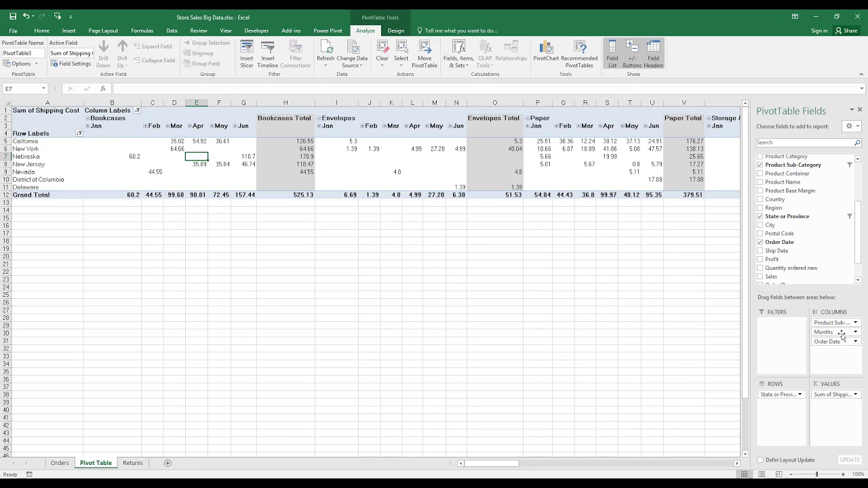Open Months field dropdown in Columns area

855,332
